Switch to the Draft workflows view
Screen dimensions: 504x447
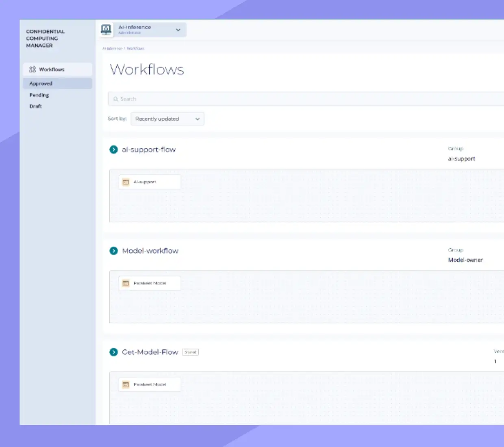point(35,106)
